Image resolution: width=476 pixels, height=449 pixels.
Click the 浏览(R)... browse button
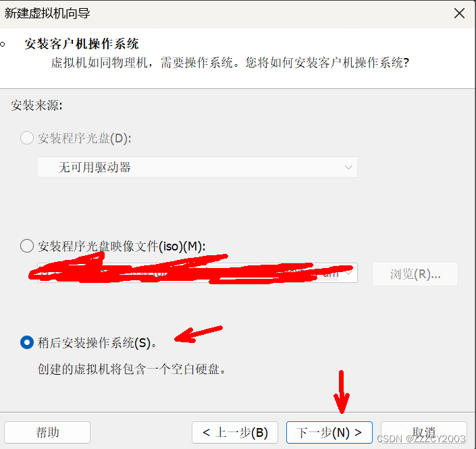[x=415, y=274]
